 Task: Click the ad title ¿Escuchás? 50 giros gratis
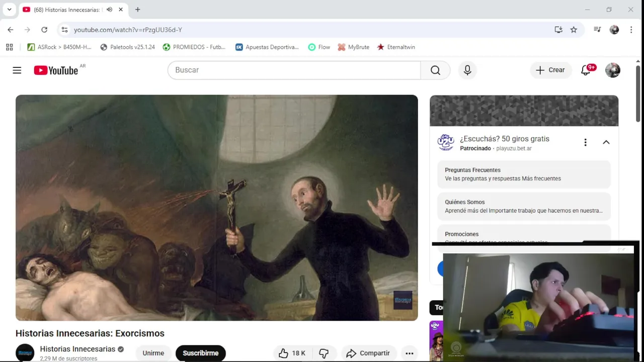504,139
